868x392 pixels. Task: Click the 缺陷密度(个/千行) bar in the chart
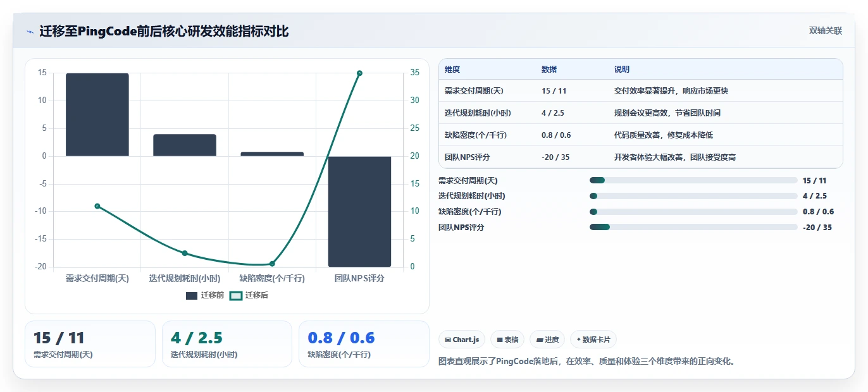point(272,154)
